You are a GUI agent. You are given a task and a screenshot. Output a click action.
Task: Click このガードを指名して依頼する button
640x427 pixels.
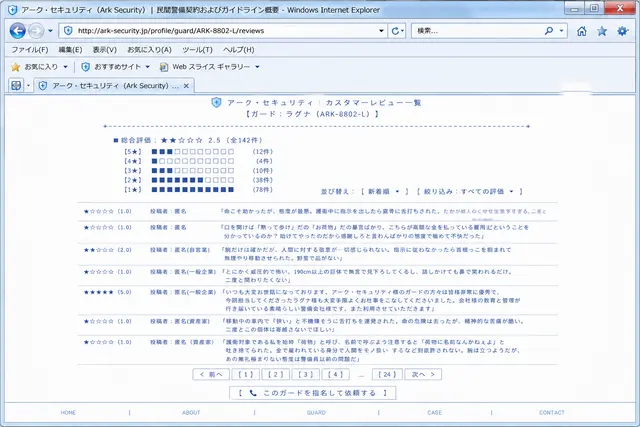coord(313,393)
